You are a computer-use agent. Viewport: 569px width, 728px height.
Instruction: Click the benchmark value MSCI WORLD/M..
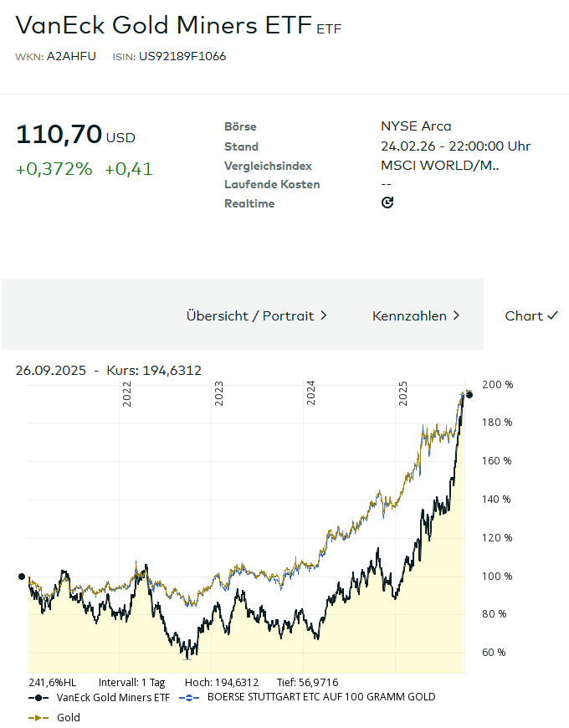point(440,166)
